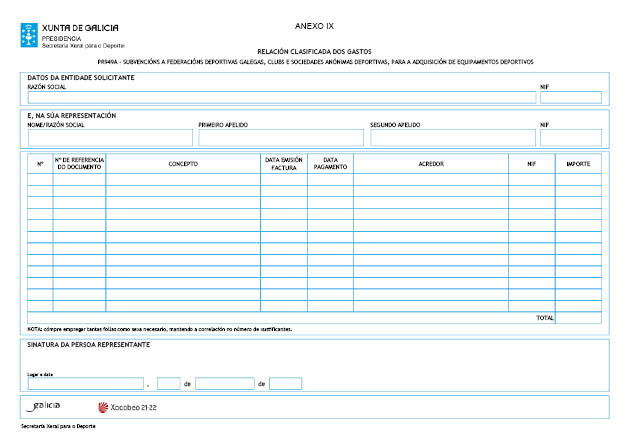Click the year field after the second 'de'
The width and height of the screenshot is (629, 439).
[x=286, y=383]
